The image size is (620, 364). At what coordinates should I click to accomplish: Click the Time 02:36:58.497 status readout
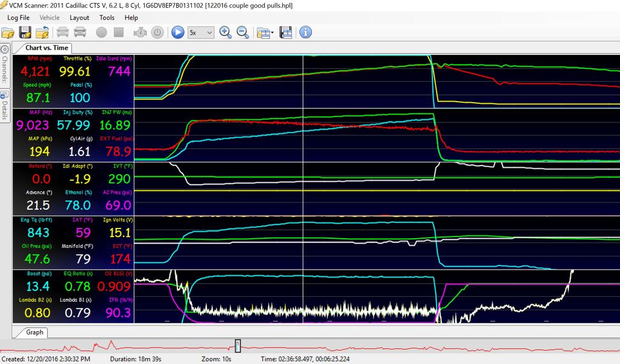click(x=305, y=359)
